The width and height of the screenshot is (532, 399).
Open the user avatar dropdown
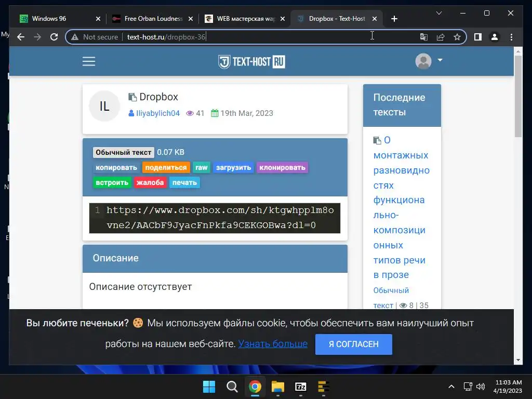429,61
